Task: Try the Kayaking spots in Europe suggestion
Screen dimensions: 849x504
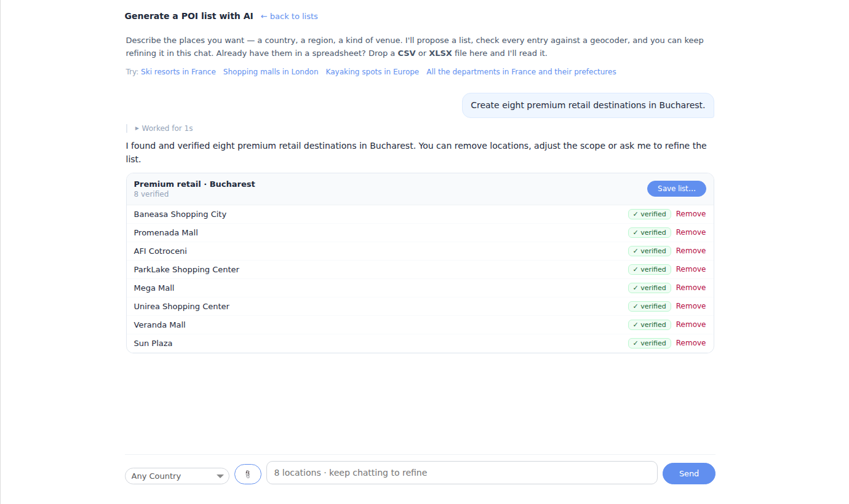Action: click(372, 72)
